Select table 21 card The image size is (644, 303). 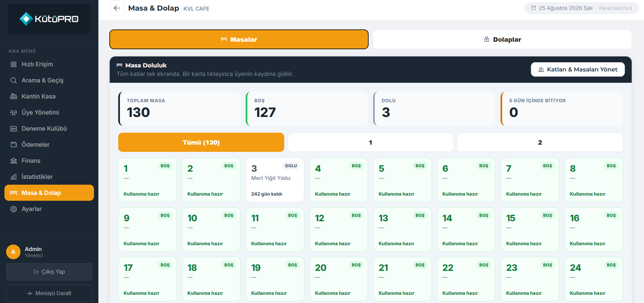(x=402, y=279)
